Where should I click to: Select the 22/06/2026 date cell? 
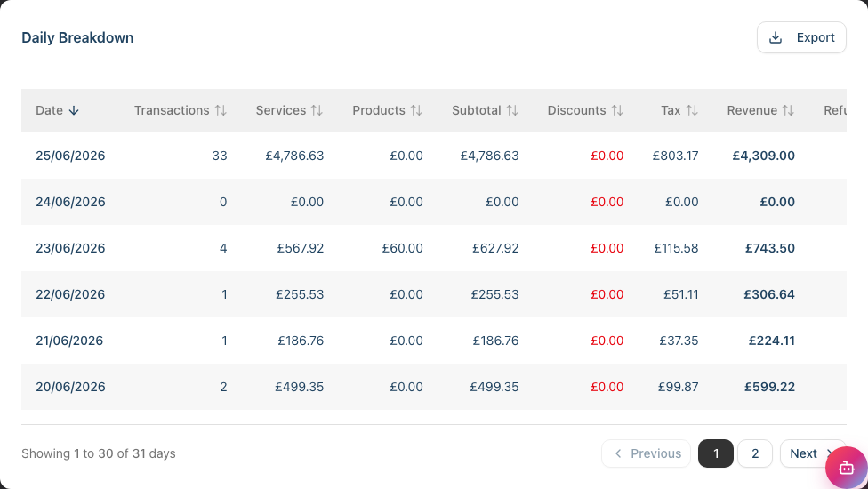click(70, 295)
